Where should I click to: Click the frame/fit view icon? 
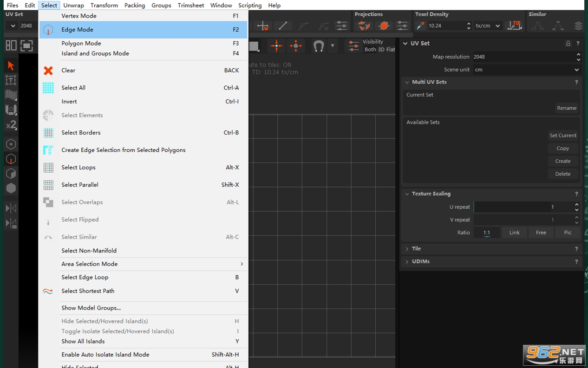click(26, 45)
